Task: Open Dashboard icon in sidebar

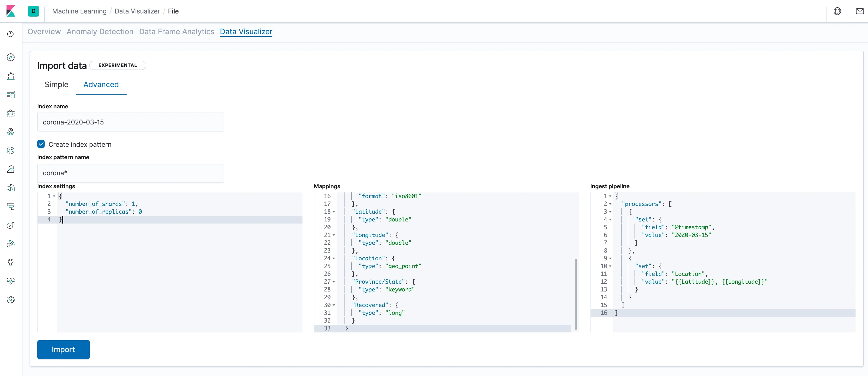Action: [11, 95]
